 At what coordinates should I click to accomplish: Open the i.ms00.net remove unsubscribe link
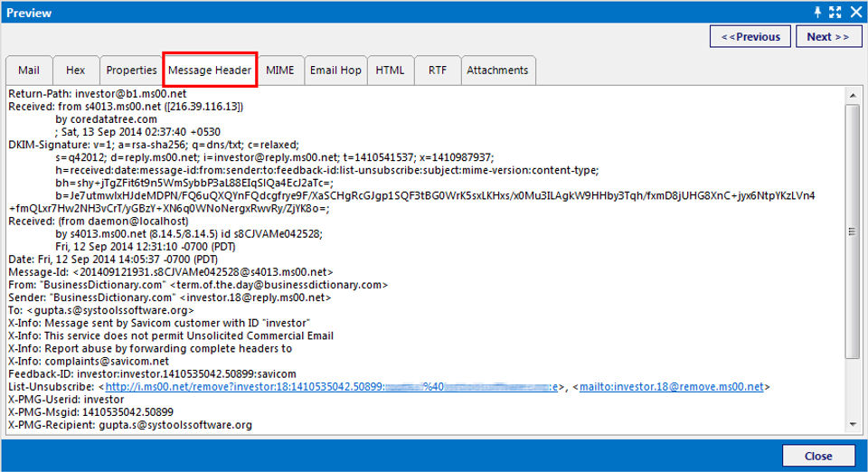[x=332, y=387]
